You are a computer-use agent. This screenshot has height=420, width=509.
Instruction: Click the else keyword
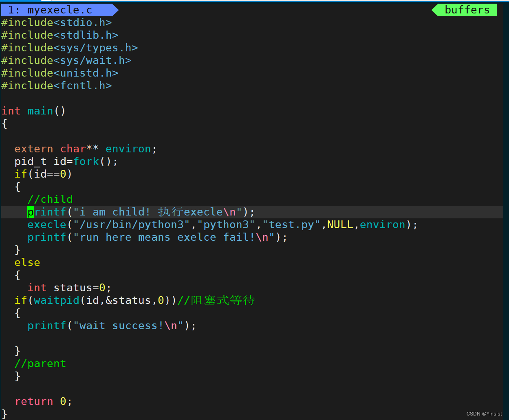pos(27,262)
